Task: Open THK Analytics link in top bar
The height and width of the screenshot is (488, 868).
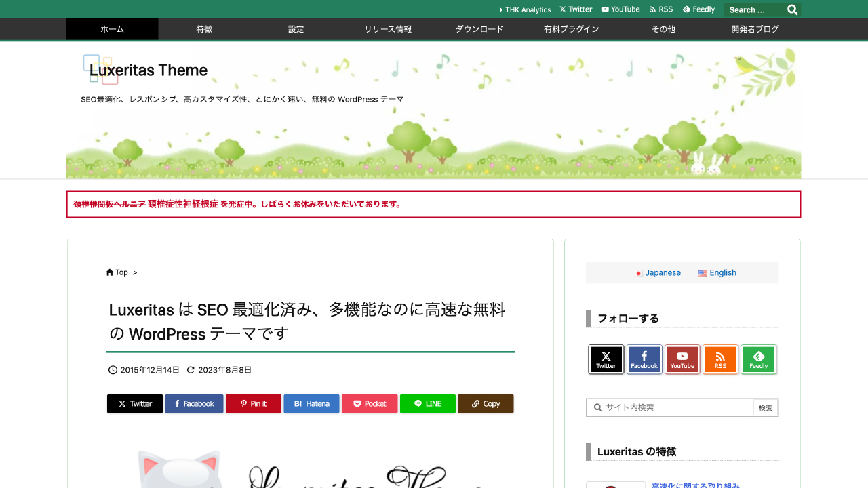Action: tap(525, 9)
